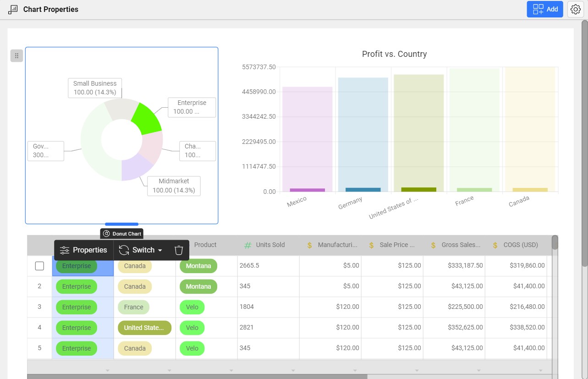Grab the drag handle beside the donut chart
Screen dimensions: 588x379
[x=16, y=55]
